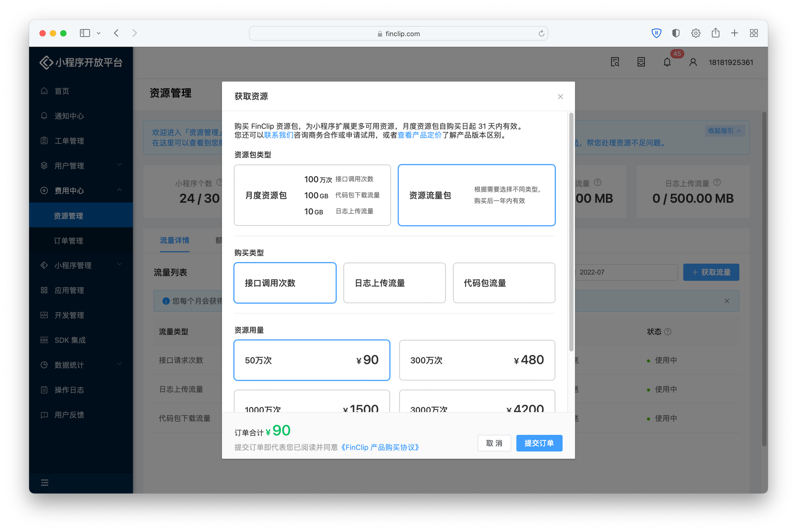Click the help icon next to 日志上传流量

tap(717, 182)
